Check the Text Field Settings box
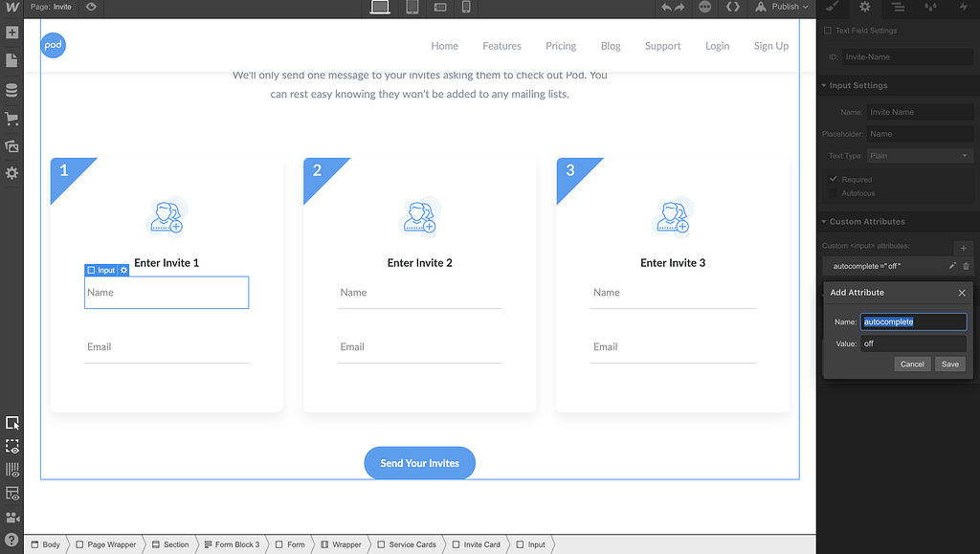 (x=827, y=30)
